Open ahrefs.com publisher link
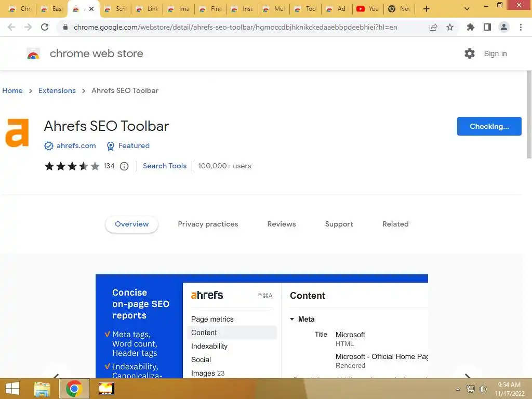 (76, 145)
